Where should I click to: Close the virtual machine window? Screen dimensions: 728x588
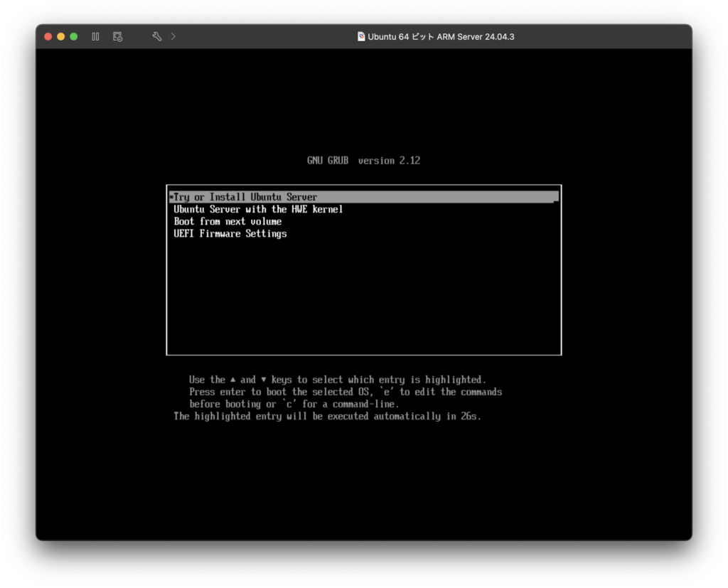[48, 36]
